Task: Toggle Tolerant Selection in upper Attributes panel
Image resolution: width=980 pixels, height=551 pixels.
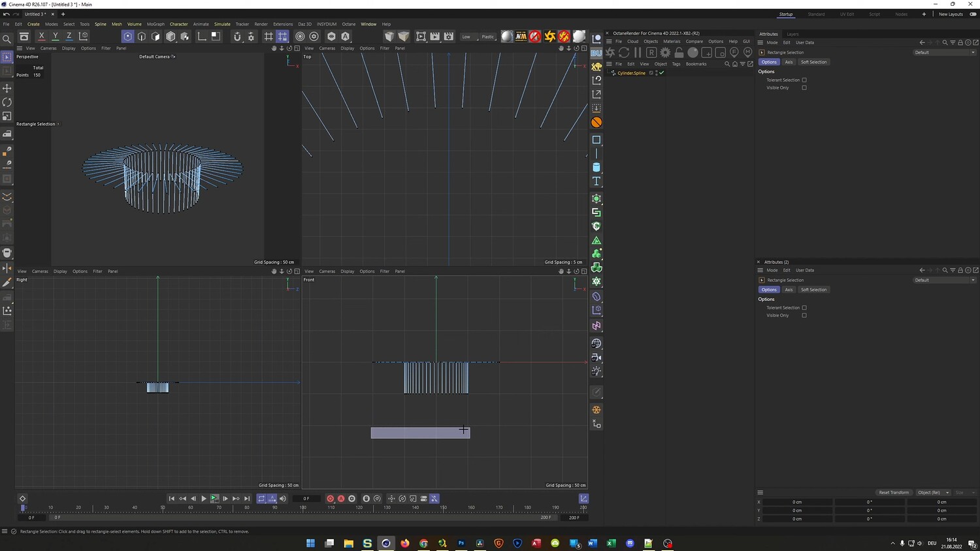Action: click(804, 80)
